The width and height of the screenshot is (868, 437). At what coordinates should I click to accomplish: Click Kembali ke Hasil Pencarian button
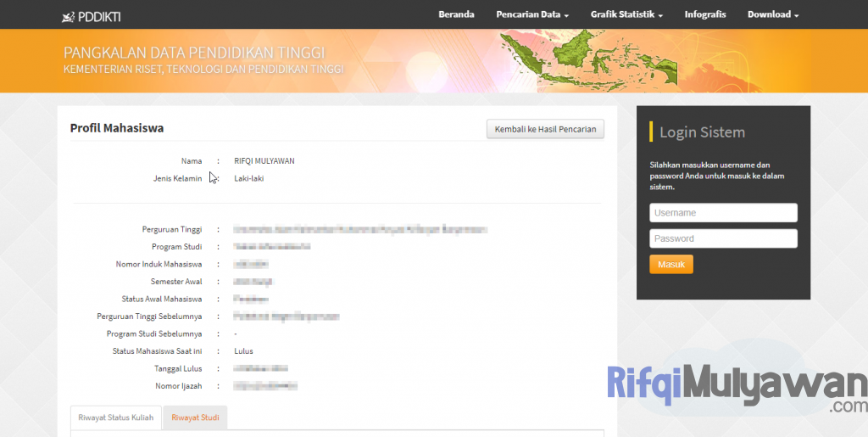[545, 129]
